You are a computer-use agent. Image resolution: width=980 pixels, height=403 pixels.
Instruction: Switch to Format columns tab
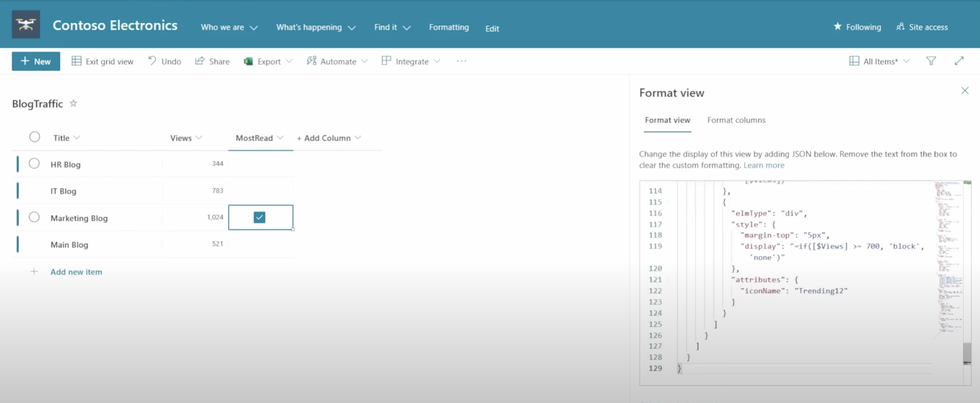pos(736,120)
